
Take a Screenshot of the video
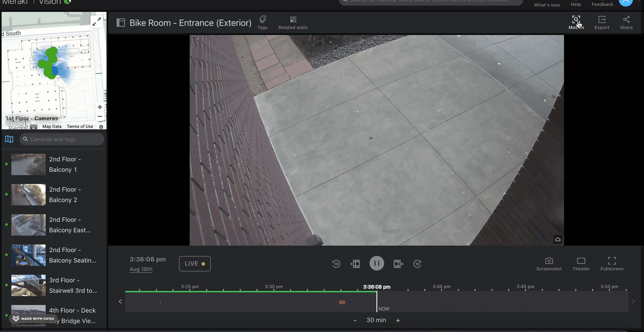pos(549,264)
